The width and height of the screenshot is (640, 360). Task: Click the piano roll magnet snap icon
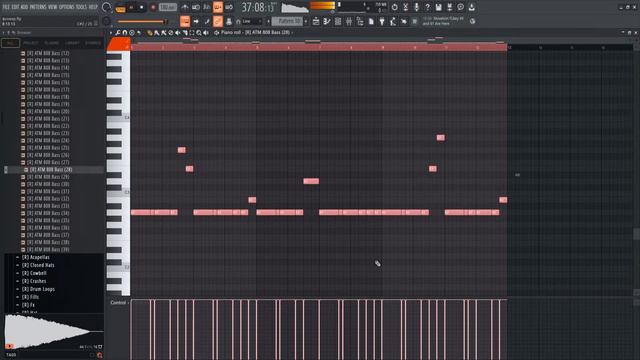125,33
